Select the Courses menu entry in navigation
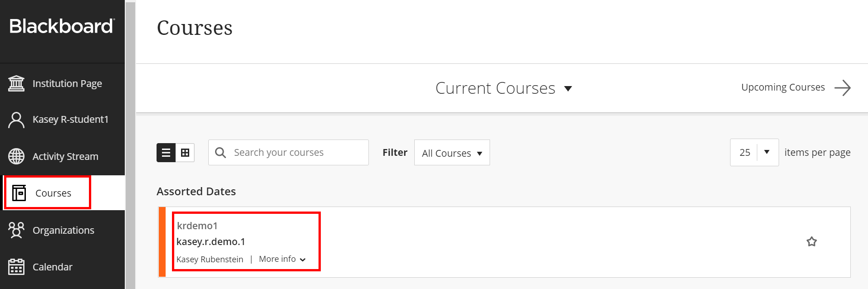Image resolution: width=868 pixels, height=289 pixels. click(x=53, y=193)
